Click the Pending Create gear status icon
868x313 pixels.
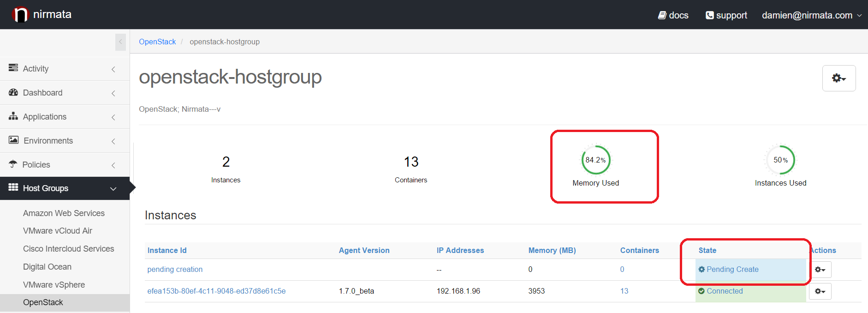coord(702,269)
